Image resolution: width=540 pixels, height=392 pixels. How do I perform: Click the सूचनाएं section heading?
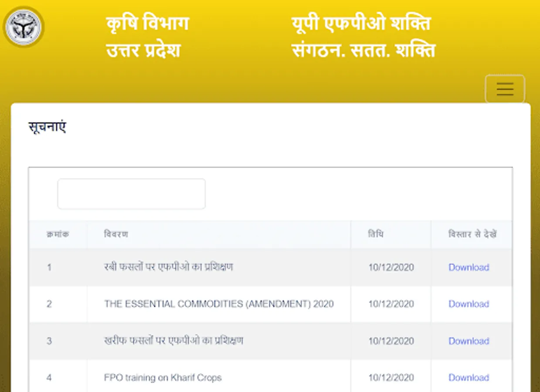pos(47,128)
